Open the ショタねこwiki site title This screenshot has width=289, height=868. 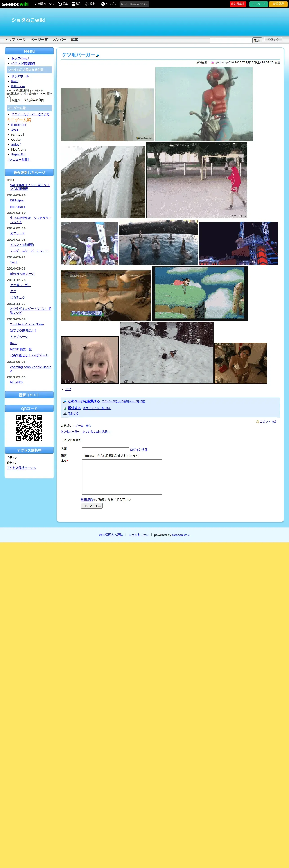click(x=29, y=20)
